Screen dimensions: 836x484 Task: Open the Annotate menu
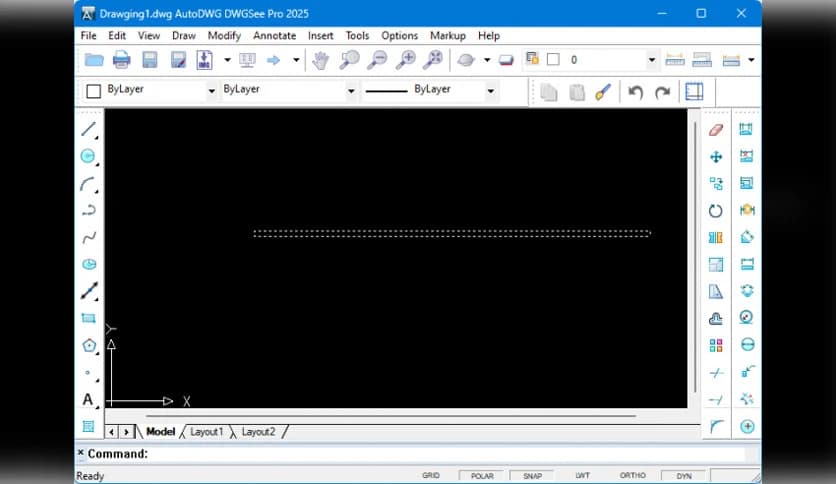pos(275,36)
